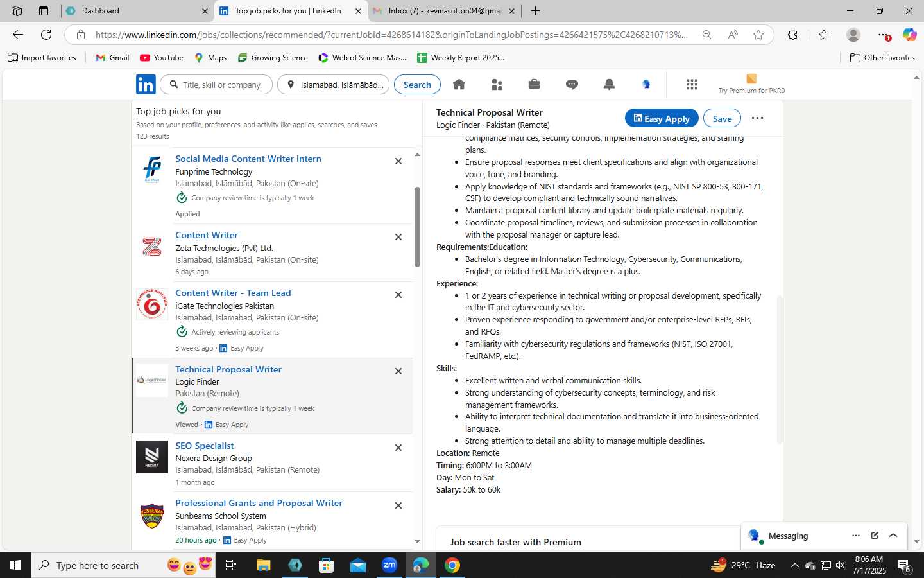Open the YouTube favorites bookmark

point(162,58)
